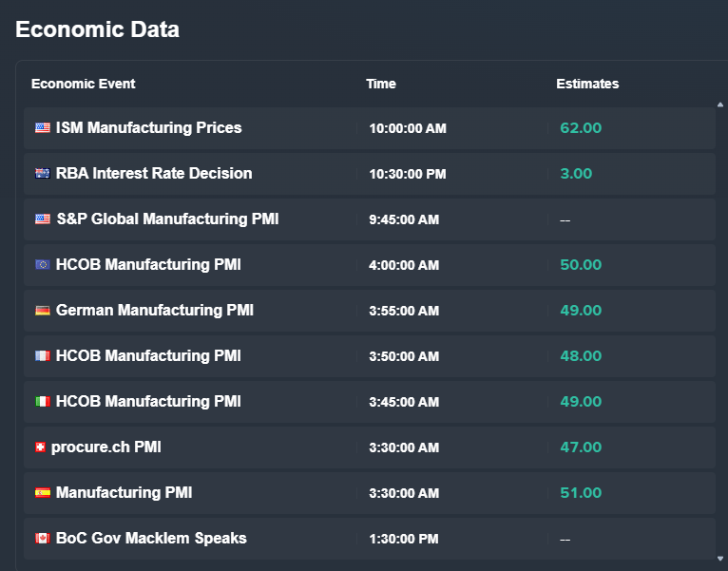The height and width of the screenshot is (571, 728).
Task: Click the 3:45:00 AM time cell
Action: 404,402
